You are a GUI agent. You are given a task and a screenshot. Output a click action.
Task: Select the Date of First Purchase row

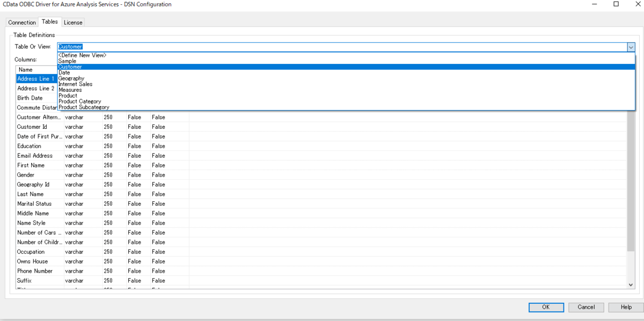coord(102,137)
